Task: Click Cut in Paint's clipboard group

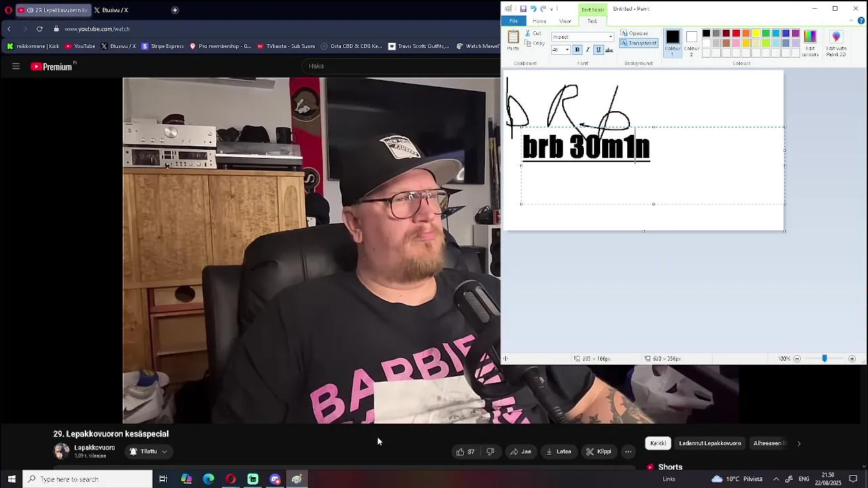Action: click(x=533, y=33)
